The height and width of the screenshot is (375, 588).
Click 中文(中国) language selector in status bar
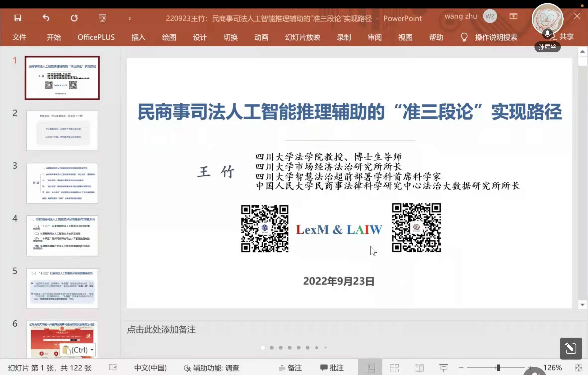[x=150, y=368]
